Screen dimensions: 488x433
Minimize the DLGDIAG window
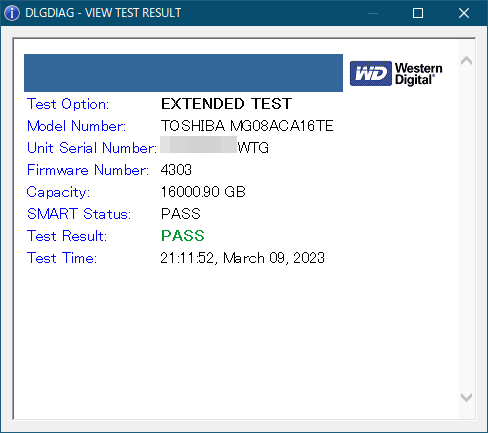tap(373, 13)
